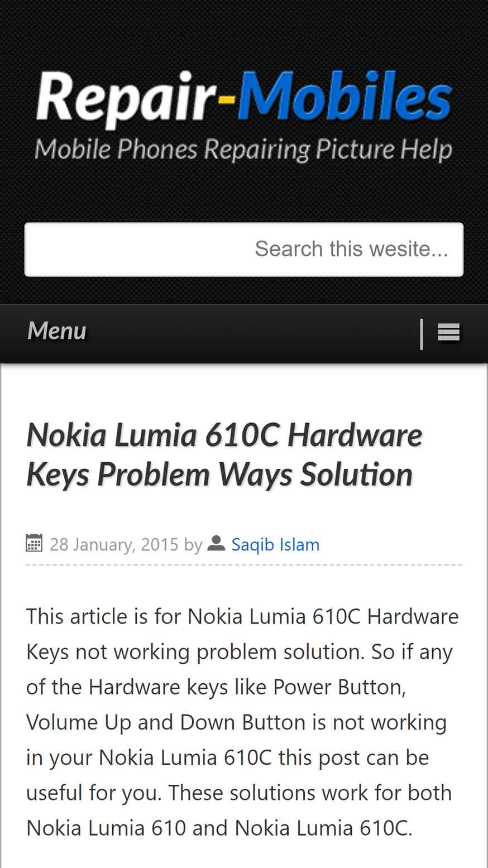Focus the "Search this wesite..." field
Screen dimensions: 488x868
[x=244, y=250]
